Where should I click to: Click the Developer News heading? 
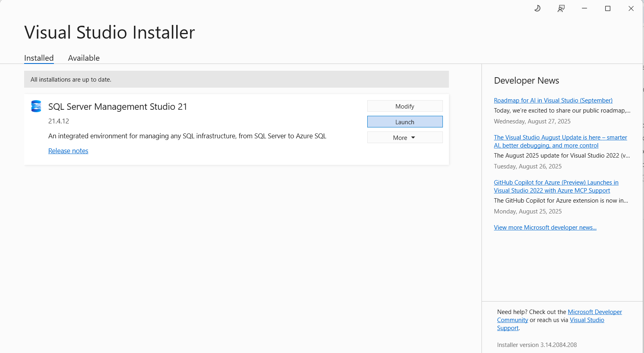pyautogui.click(x=526, y=80)
